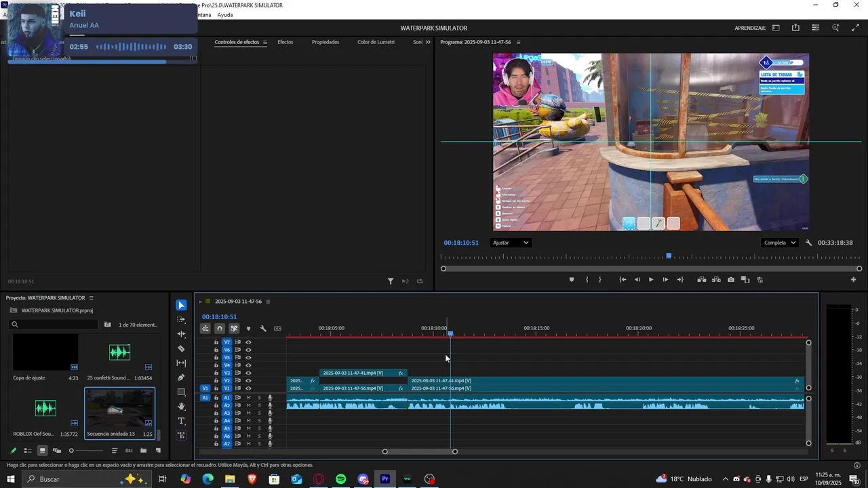Open the button editor plus icon
The height and width of the screenshot is (488, 868).
click(x=853, y=279)
